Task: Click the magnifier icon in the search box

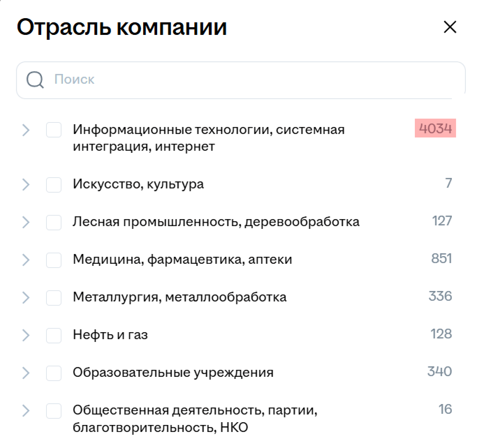Action: click(35, 80)
